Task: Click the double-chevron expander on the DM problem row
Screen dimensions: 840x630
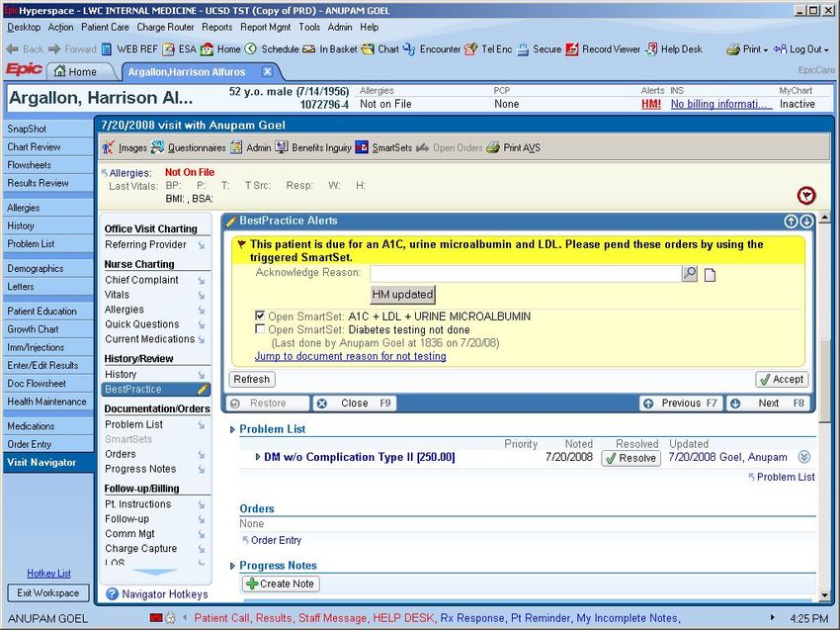Action: click(x=804, y=457)
